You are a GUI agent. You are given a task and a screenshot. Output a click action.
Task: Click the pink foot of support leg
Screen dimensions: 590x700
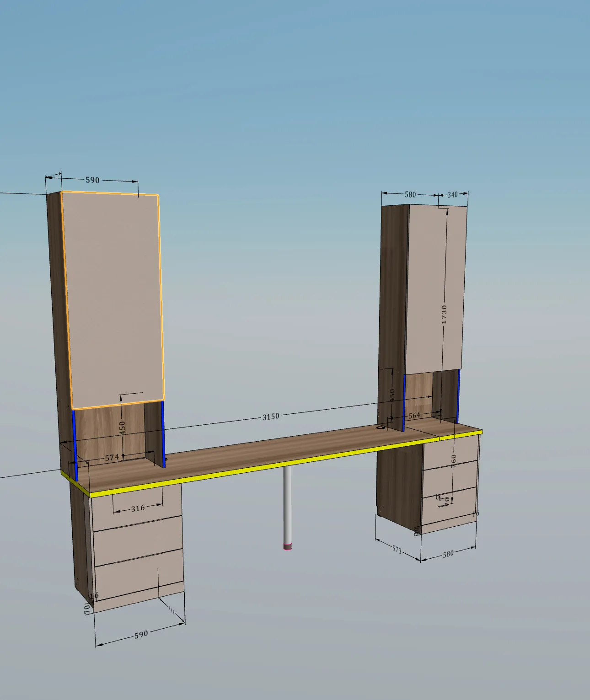(x=288, y=546)
